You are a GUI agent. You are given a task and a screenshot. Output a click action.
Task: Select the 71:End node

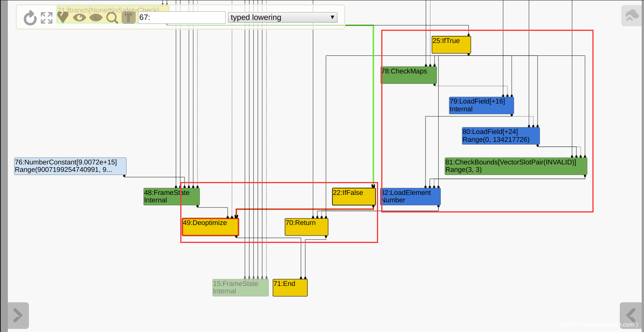pyautogui.click(x=290, y=287)
